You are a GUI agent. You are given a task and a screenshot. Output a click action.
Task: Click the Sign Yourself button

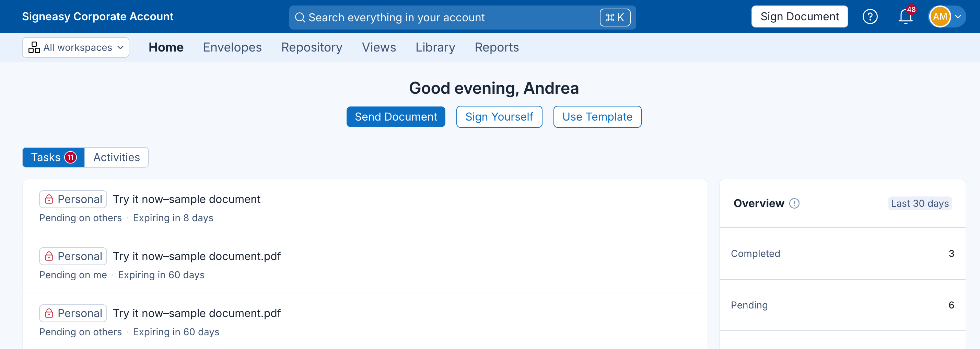(x=499, y=117)
